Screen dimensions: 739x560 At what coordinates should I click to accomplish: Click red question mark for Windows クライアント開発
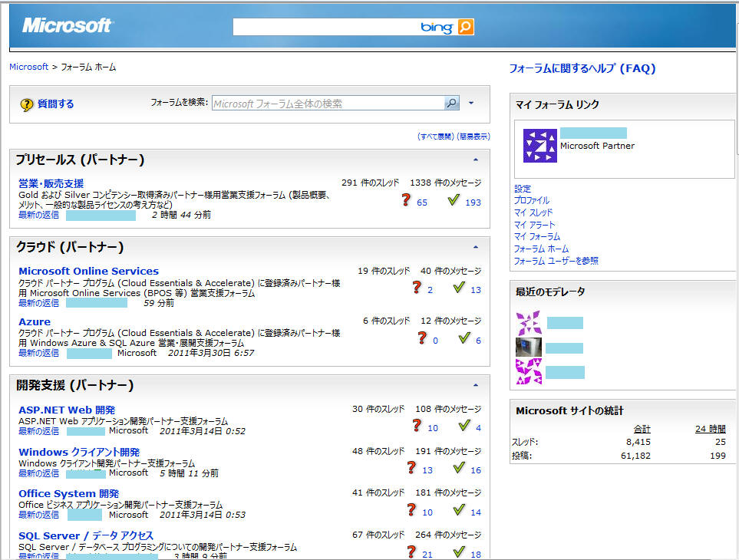[411, 468]
